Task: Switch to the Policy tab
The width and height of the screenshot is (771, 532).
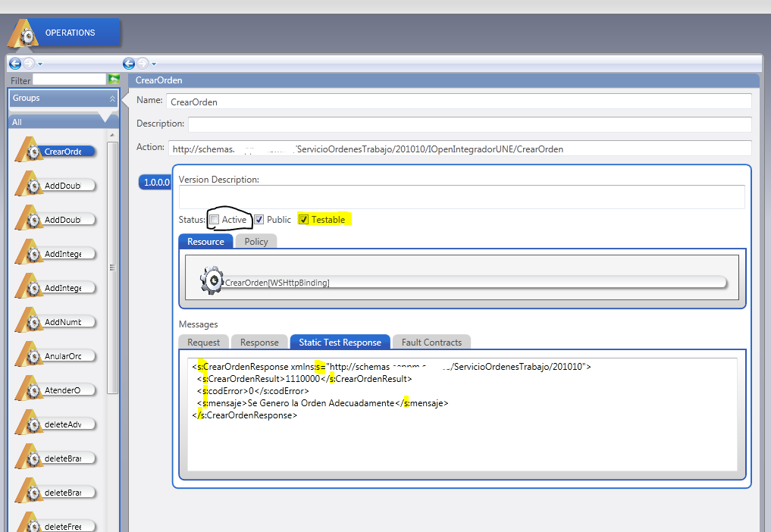Action: click(256, 242)
